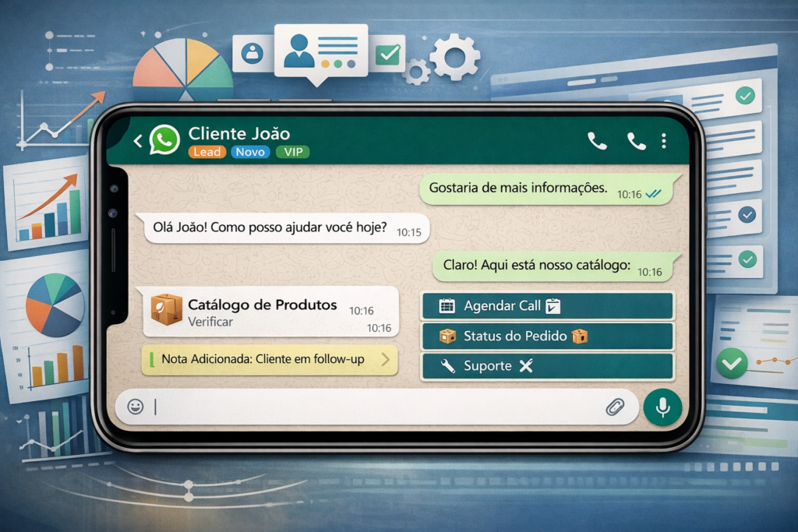Select the Status do Pedido option

(546, 336)
